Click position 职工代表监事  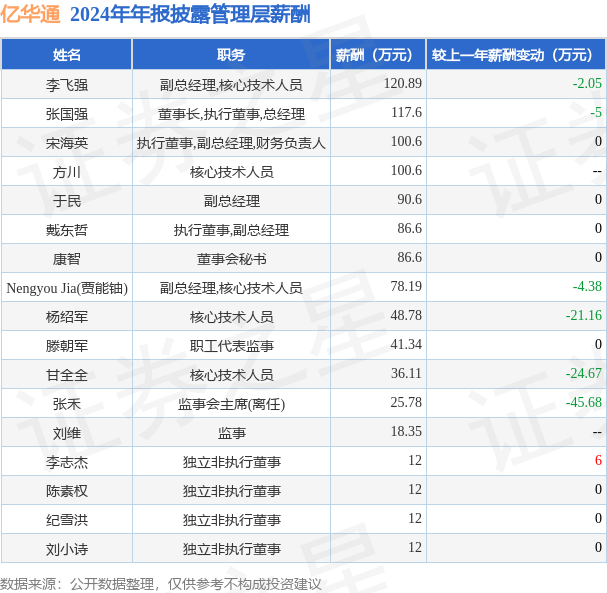coord(231,346)
